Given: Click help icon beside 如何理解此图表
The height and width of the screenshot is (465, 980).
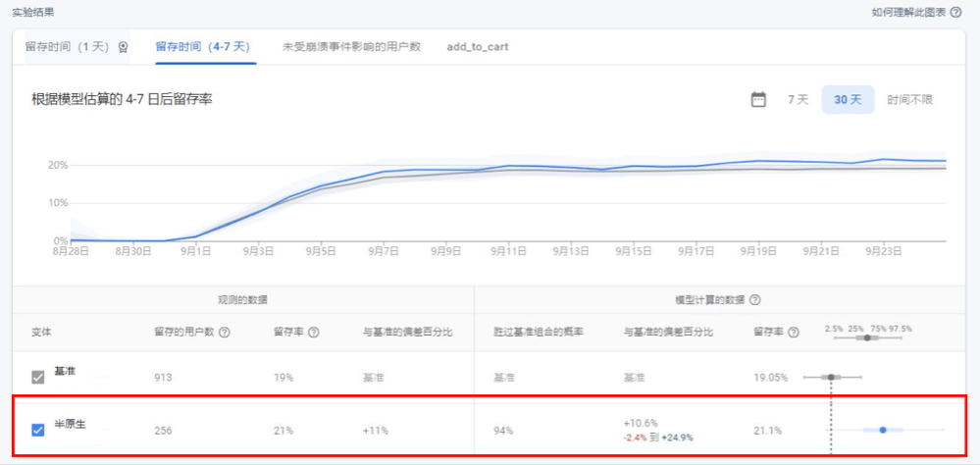Looking at the screenshot, I should pyautogui.click(x=956, y=13).
